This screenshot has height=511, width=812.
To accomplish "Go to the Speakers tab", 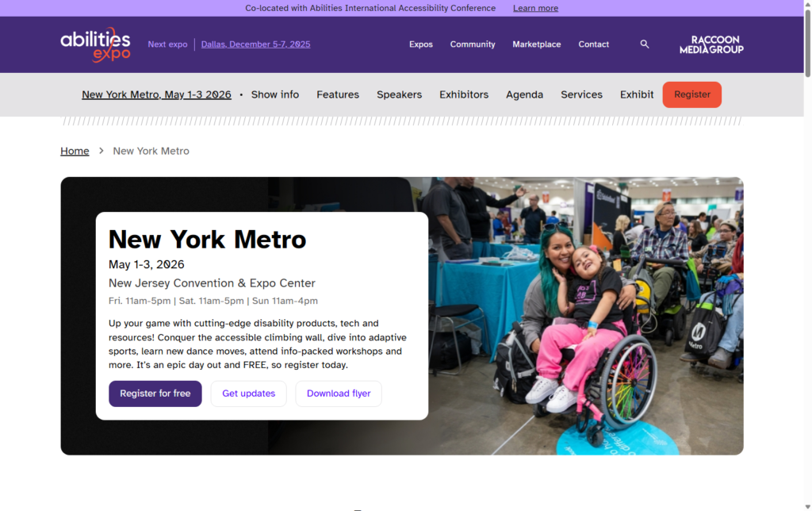I will click(x=400, y=95).
